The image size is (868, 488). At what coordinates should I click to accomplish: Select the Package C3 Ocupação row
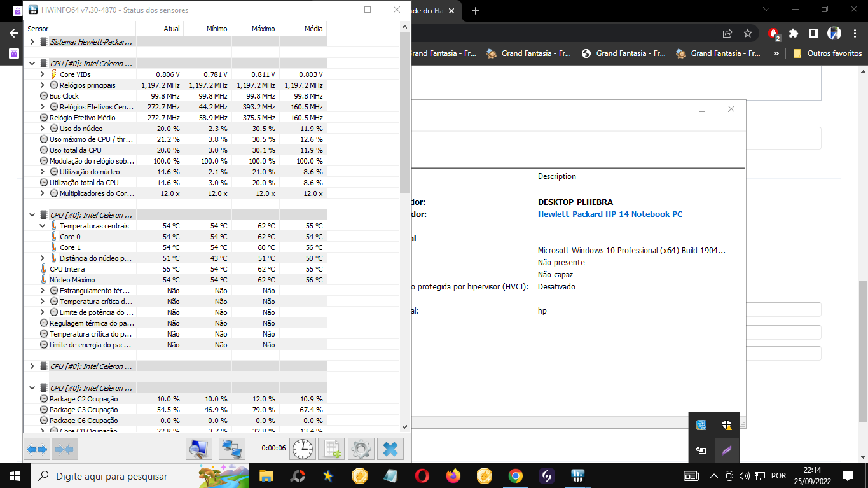175,410
